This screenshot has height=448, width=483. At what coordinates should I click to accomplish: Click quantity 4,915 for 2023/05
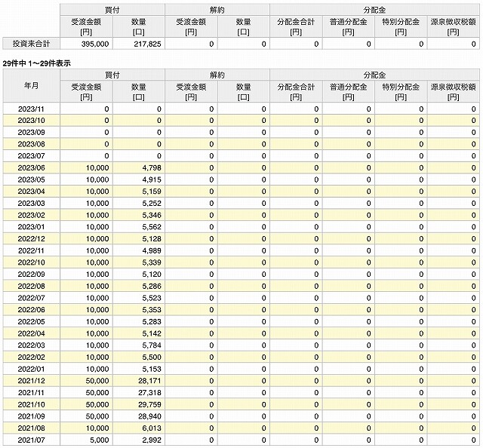pyautogui.click(x=152, y=180)
